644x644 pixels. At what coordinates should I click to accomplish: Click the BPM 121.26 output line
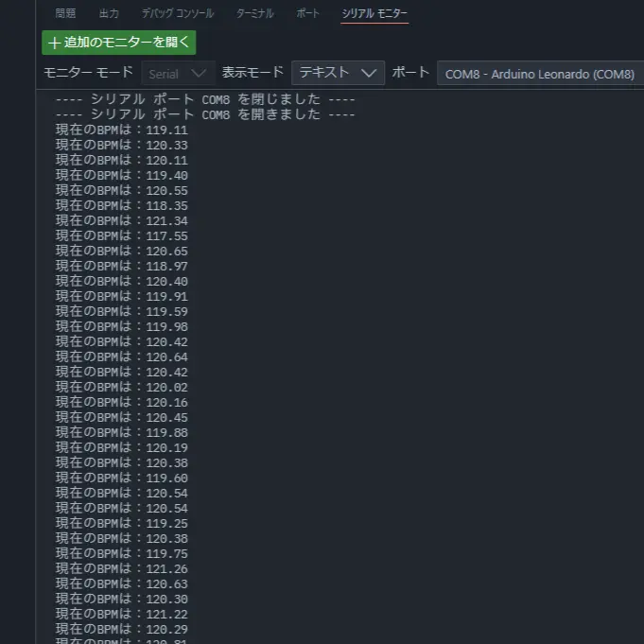pos(122,568)
